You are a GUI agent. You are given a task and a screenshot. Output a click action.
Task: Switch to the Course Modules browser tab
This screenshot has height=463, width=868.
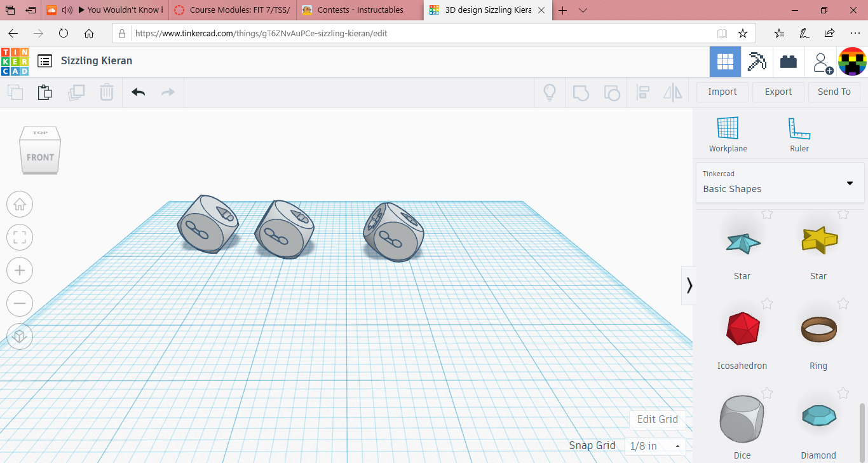tap(232, 10)
